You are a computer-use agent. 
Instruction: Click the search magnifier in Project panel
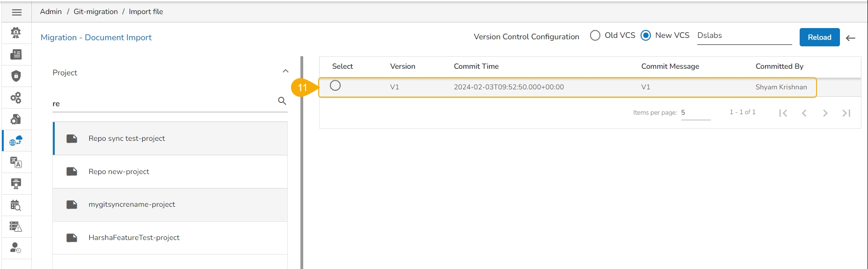tap(282, 101)
